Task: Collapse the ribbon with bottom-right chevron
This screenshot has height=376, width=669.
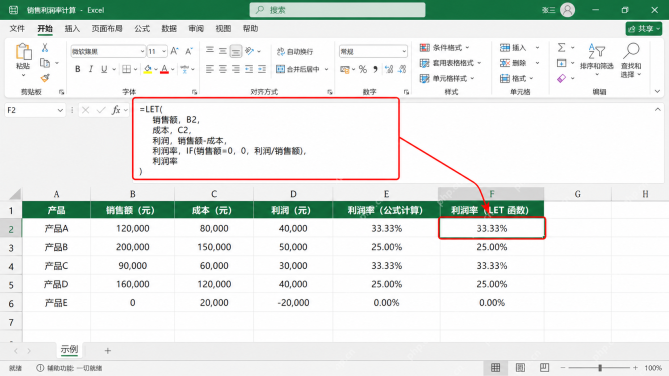Action: [x=657, y=91]
